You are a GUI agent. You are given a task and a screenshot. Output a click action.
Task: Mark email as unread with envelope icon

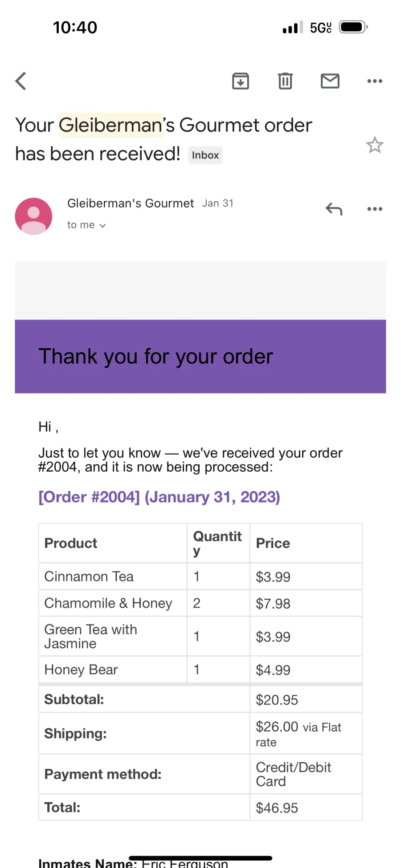tap(330, 81)
